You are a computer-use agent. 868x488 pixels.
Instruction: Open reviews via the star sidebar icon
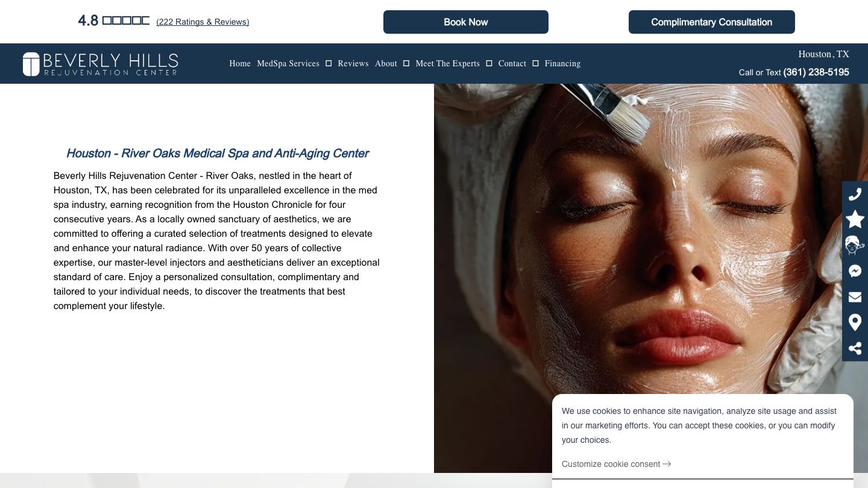point(855,219)
